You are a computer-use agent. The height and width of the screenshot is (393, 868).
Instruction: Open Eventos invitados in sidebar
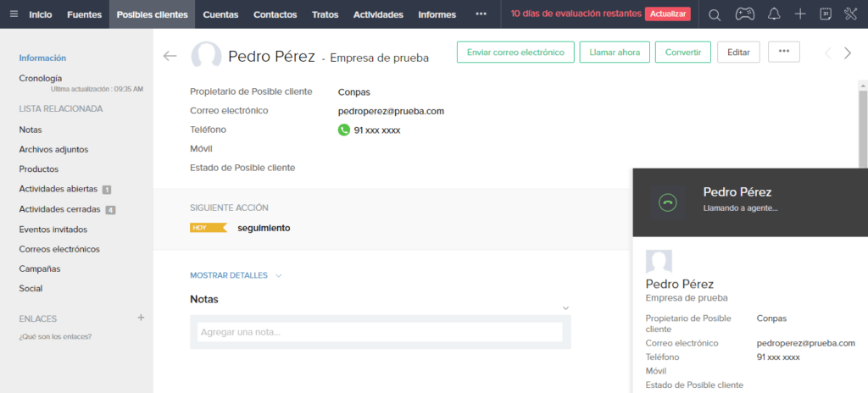coord(53,230)
